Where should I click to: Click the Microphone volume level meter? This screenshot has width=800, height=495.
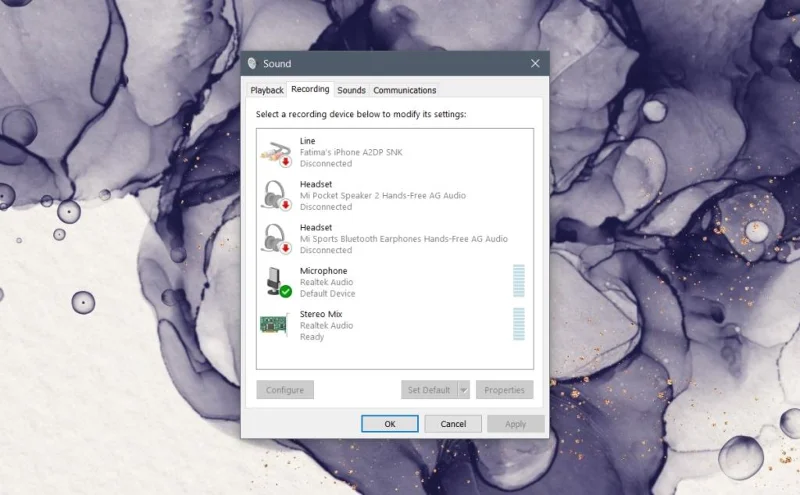[519, 281]
